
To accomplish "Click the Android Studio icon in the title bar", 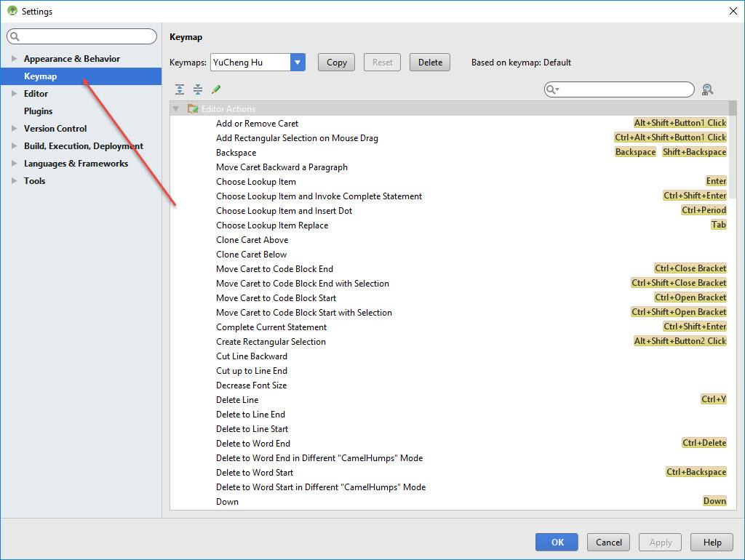I will pyautogui.click(x=12, y=11).
